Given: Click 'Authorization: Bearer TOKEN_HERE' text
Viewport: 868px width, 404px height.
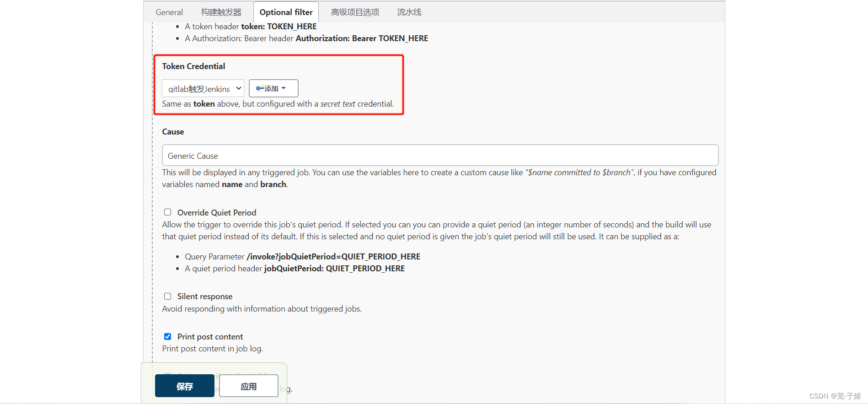Looking at the screenshot, I should (362, 38).
